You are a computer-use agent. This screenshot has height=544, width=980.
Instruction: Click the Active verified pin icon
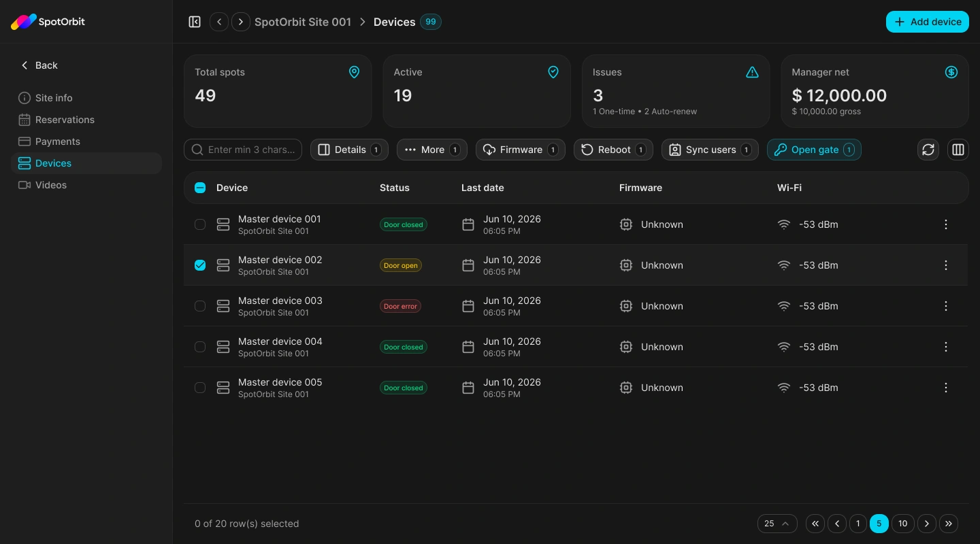pos(553,72)
